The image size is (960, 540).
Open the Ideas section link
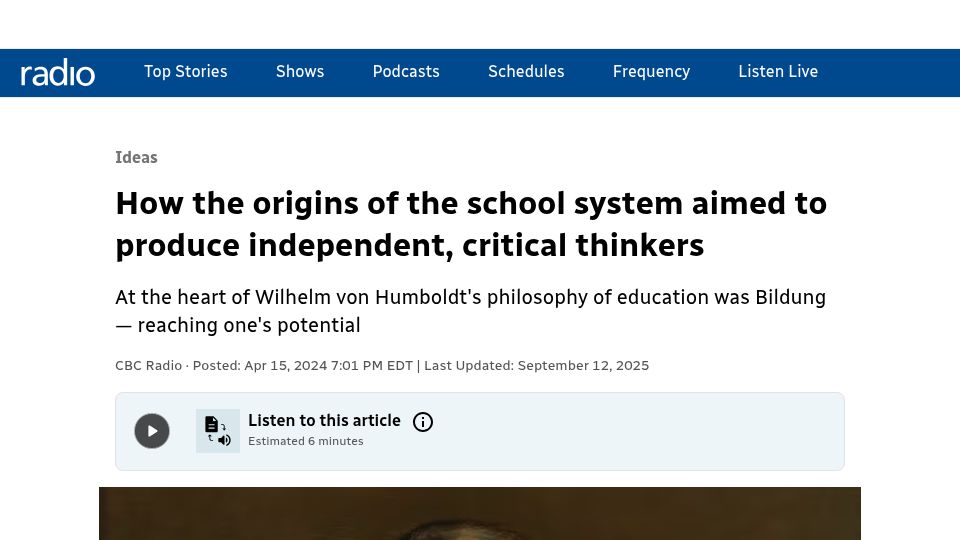coord(136,157)
